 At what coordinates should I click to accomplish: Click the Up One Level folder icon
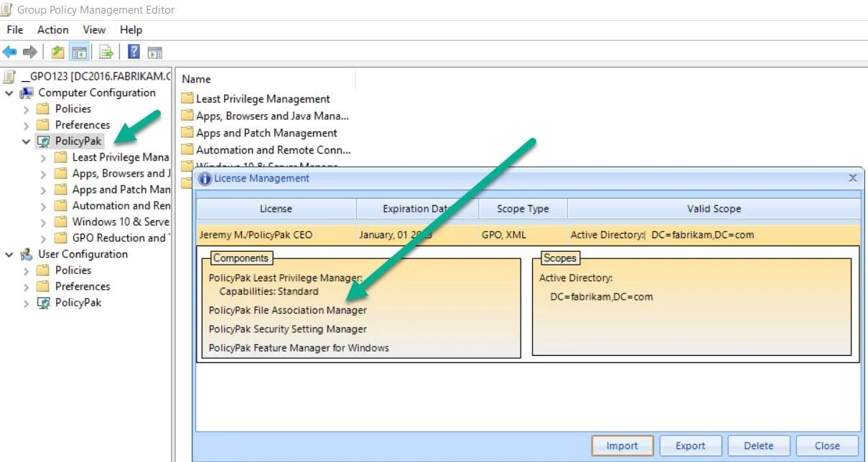(x=57, y=52)
